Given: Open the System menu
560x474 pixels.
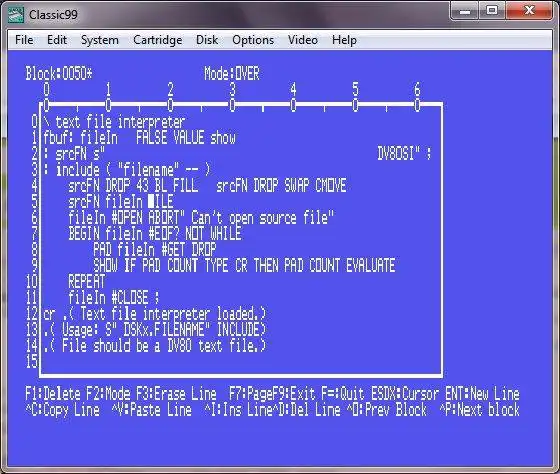Looking at the screenshot, I should pyautogui.click(x=100, y=40).
